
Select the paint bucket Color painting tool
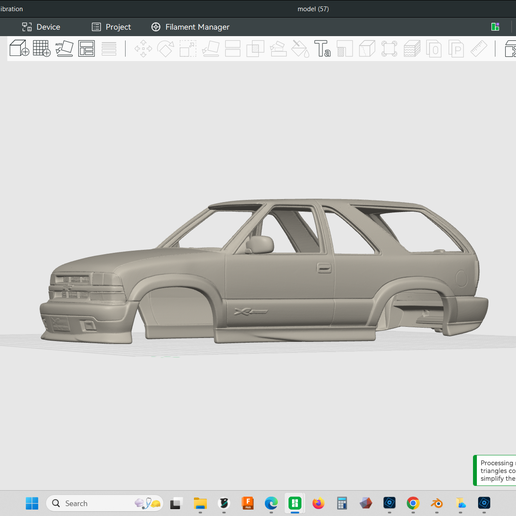[x=300, y=49]
